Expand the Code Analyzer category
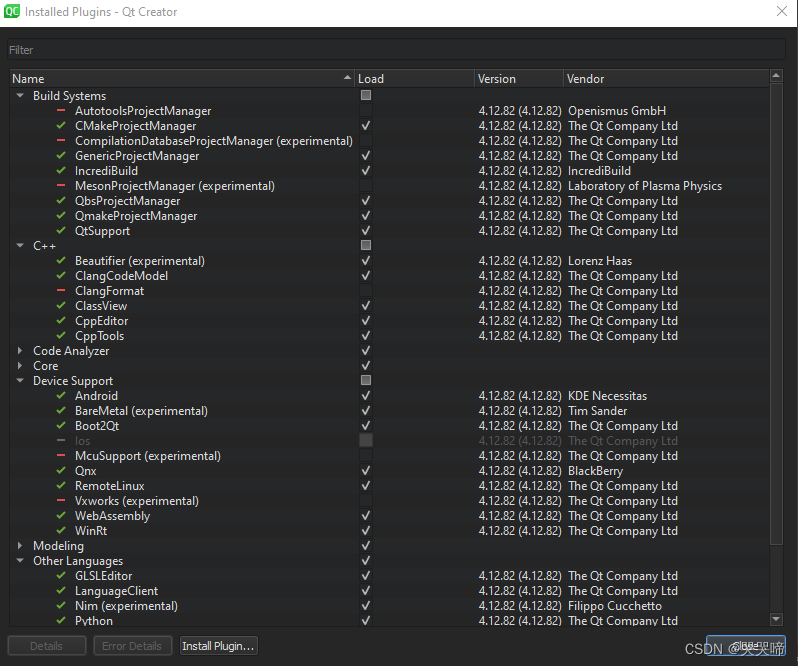 pos(20,350)
